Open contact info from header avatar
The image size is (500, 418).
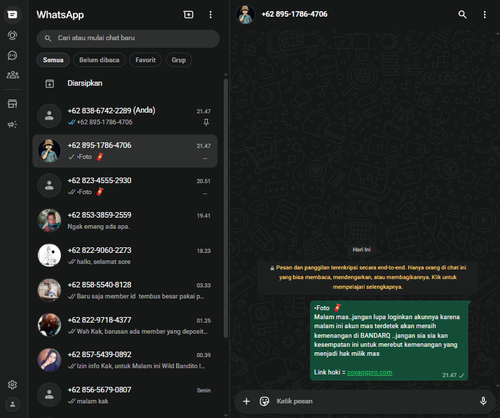(245, 15)
